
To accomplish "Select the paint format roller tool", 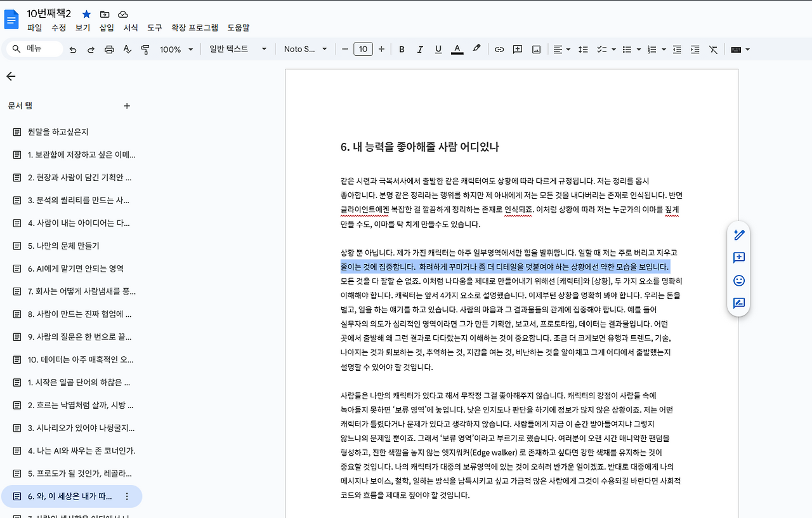I will pos(145,50).
